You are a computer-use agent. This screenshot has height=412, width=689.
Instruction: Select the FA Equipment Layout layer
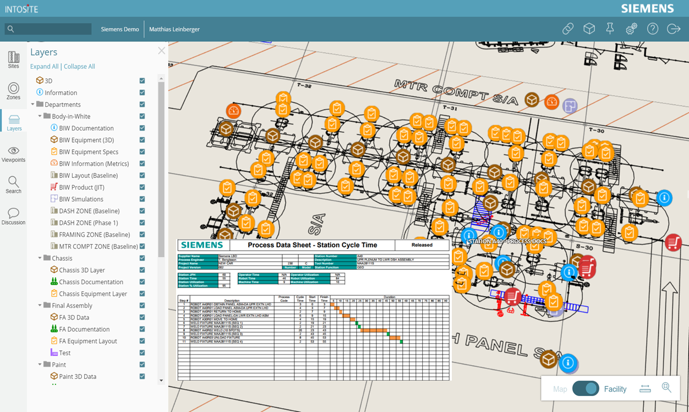point(88,341)
